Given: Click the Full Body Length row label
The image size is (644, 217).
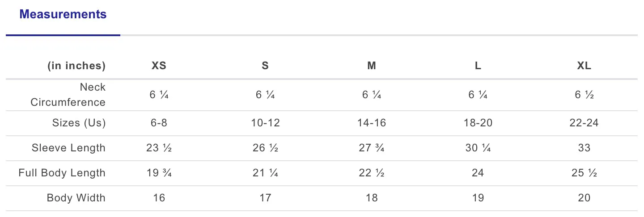Looking at the screenshot, I should [x=62, y=173].
